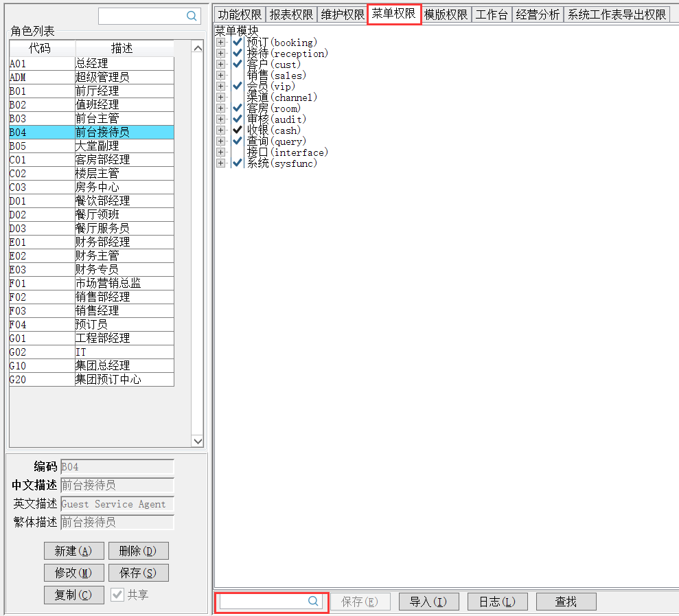
Task: Open the 工作台 tab
Action: [492, 14]
